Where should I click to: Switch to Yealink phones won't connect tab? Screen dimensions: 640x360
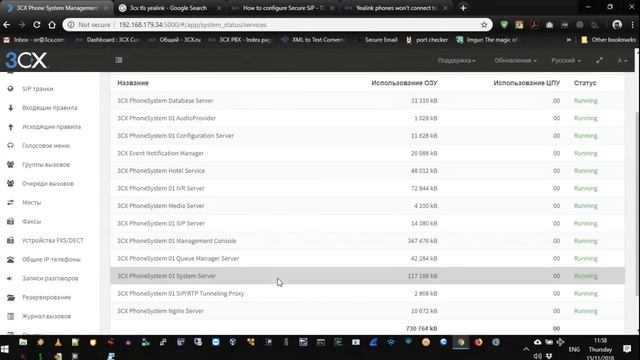click(x=396, y=8)
